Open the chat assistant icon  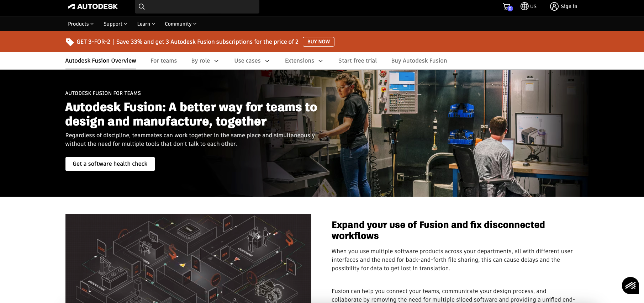pos(630,286)
